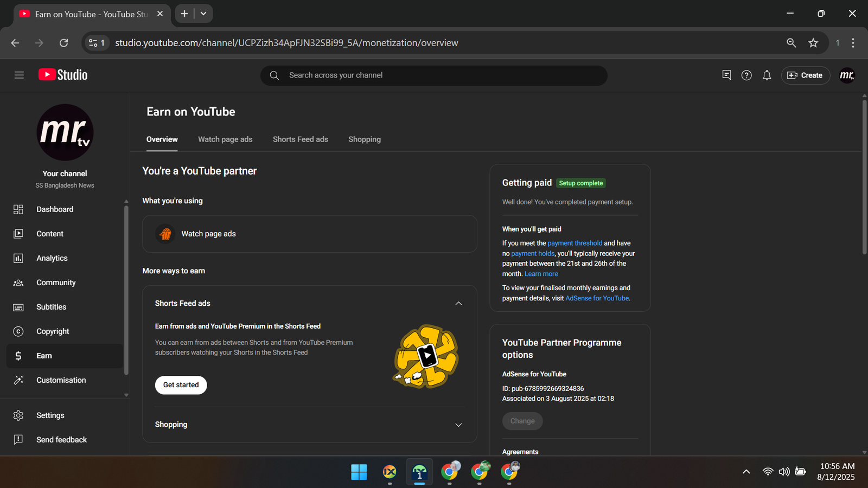Open the notifications bell
Viewport: 868px width, 488px height.
click(767, 75)
